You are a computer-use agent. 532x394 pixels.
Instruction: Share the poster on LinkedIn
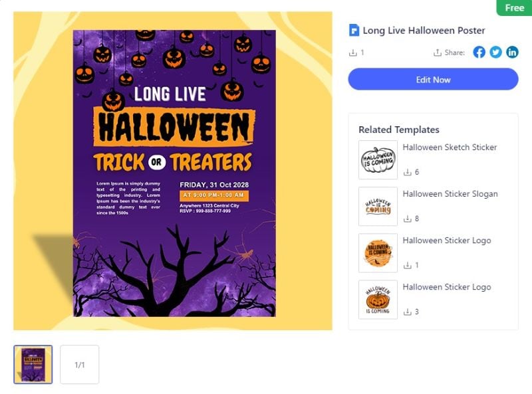click(512, 52)
